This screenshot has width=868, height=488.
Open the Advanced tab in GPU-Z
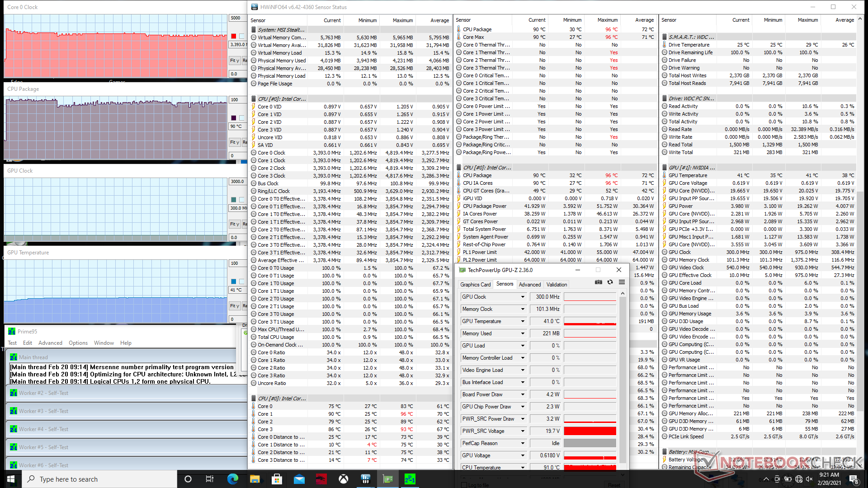click(x=529, y=285)
